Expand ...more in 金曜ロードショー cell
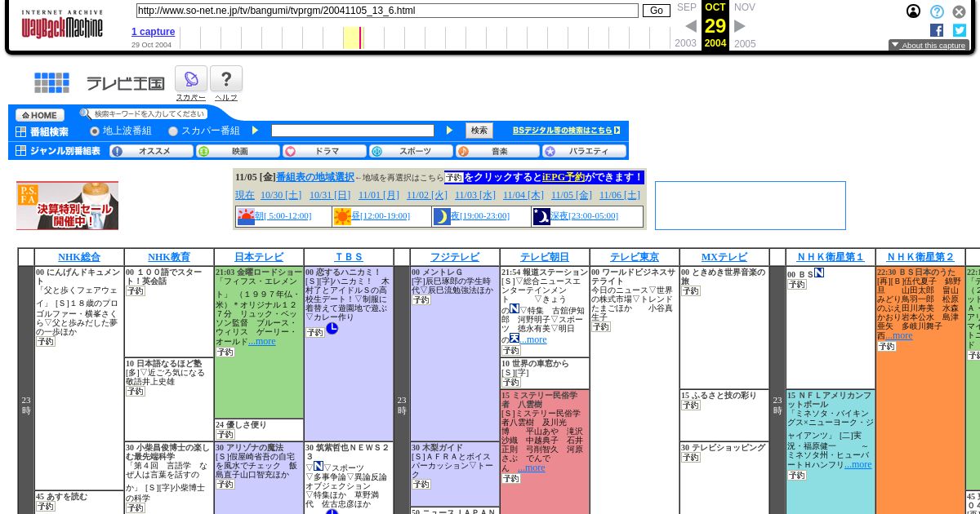Image resolution: width=980 pixels, height=514 pixels. coord(262,341)
